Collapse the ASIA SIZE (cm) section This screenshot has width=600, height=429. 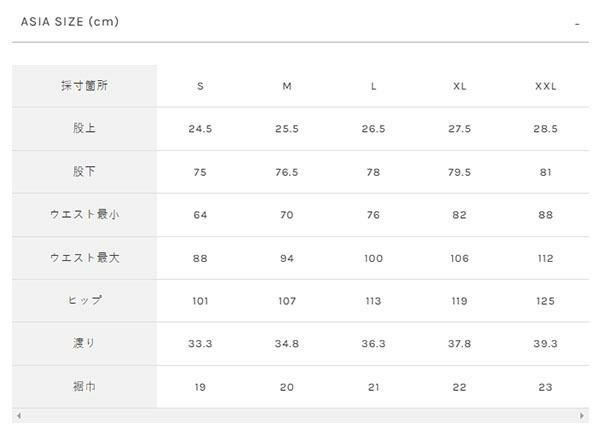577,23
